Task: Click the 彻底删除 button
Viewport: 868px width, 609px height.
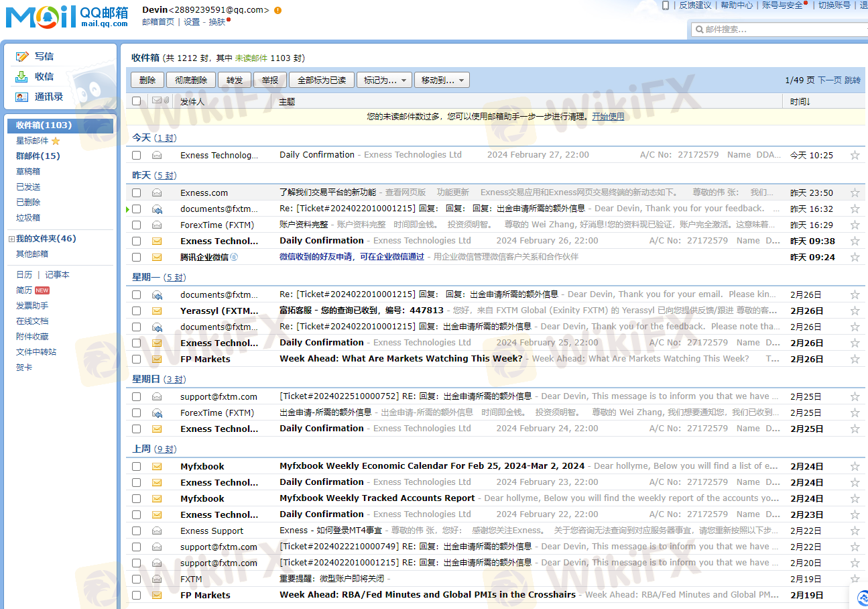Action: click(191, 80)
